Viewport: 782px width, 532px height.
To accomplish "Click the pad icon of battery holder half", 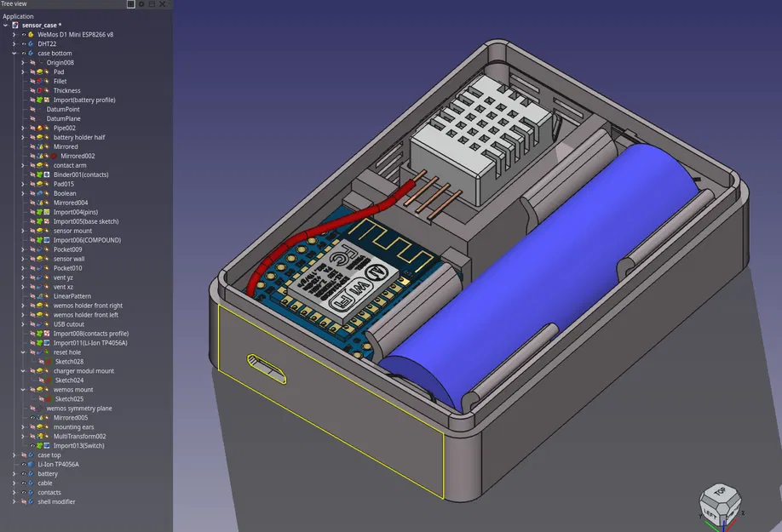I will click(40, 137).
